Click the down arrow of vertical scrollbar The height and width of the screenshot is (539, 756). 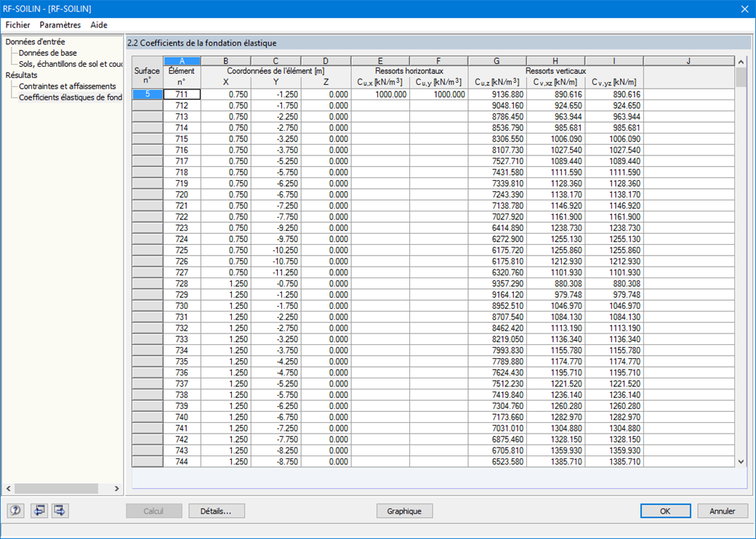coord(742,461)
